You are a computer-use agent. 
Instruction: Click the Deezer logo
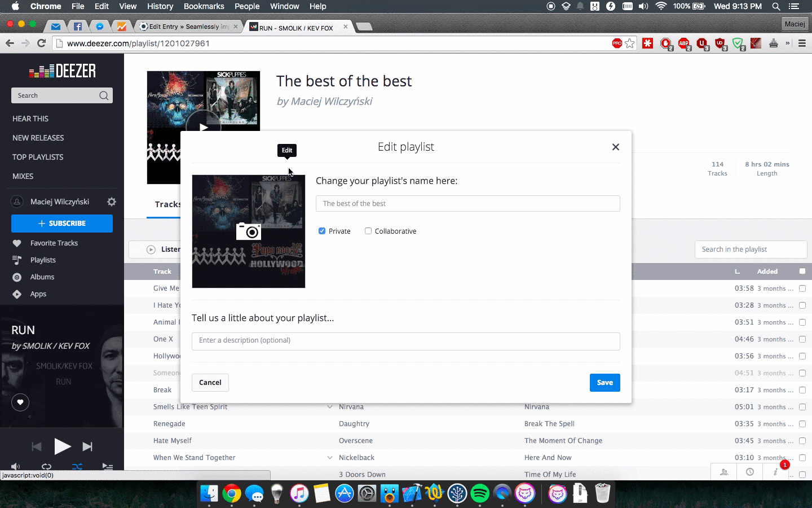(62, 71)
